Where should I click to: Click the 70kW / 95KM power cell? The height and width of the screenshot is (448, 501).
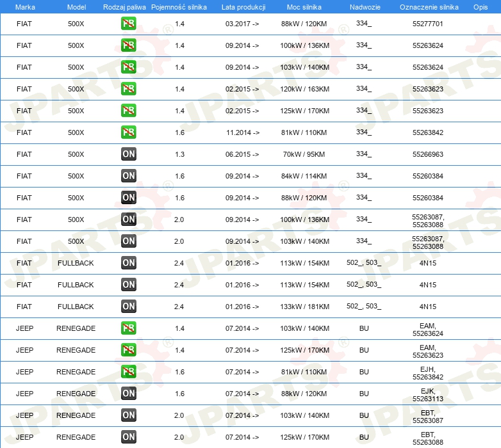coord(304,154)
